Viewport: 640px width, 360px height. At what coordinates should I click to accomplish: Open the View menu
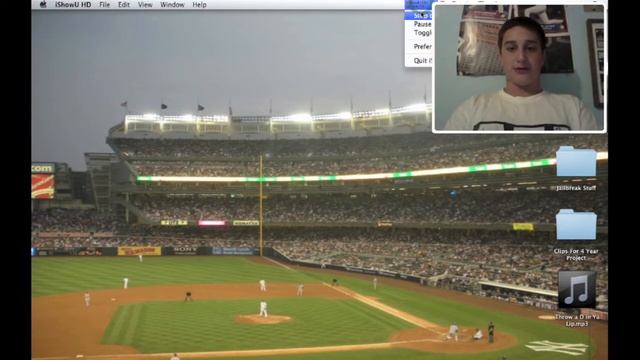[x=145, y=5]
